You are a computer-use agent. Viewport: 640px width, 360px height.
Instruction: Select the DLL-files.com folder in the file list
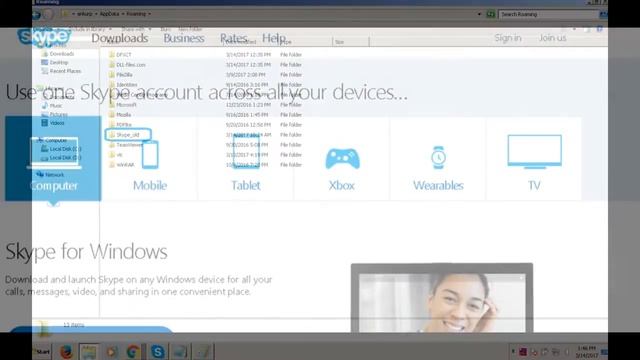click(131, 64)
